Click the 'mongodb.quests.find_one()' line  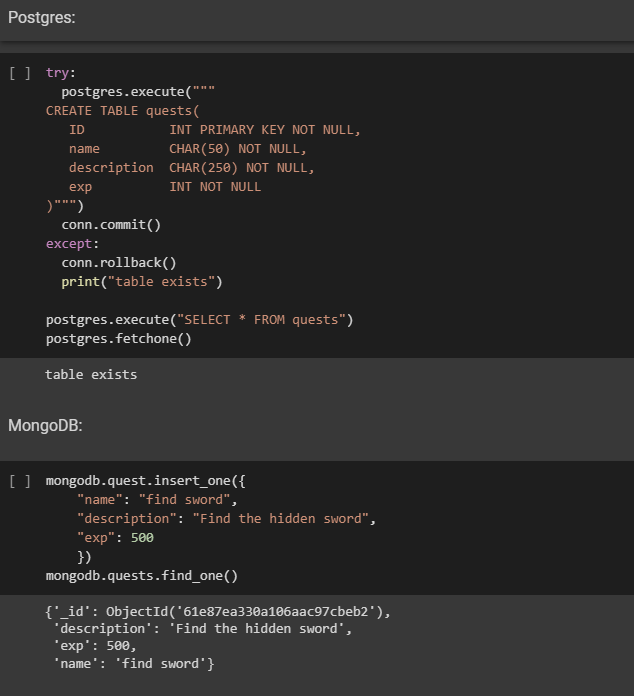click(x=142, y=576)
